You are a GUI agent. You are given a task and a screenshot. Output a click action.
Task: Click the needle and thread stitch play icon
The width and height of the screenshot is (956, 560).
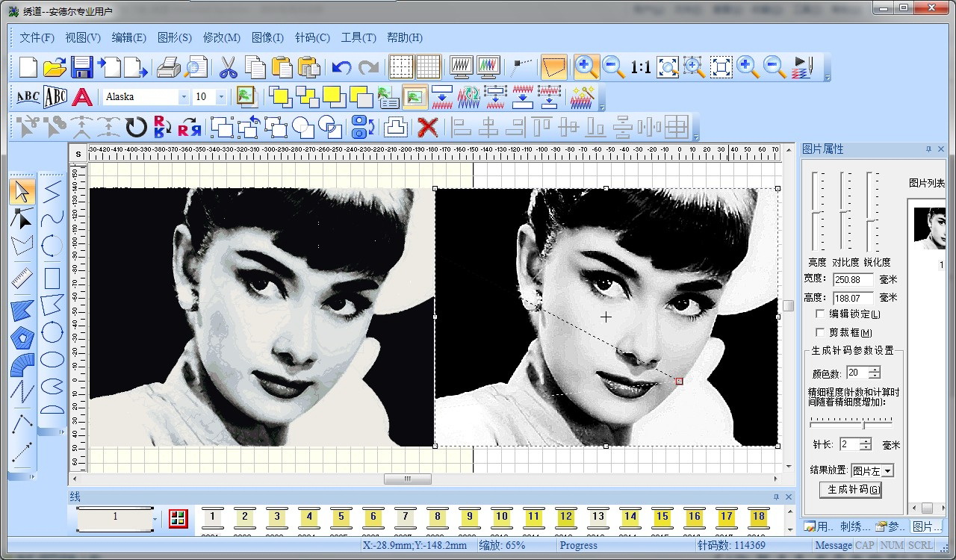pos(802,67)
